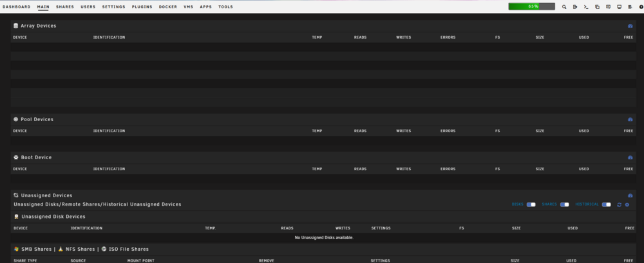Viewport: 644px width, 263px height.
Task: Open the Plugins menu
Action: pyautogui.click(x=142, y=7)
